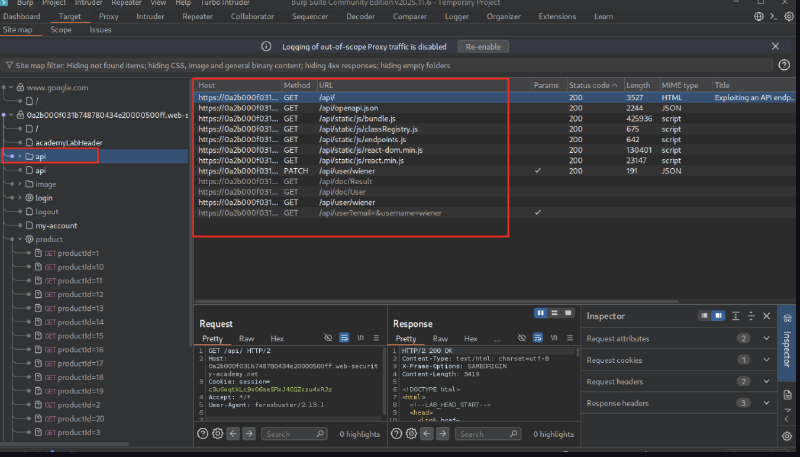800x457 pixels.
Task: Open Response panel help icon
Action: 396,434
